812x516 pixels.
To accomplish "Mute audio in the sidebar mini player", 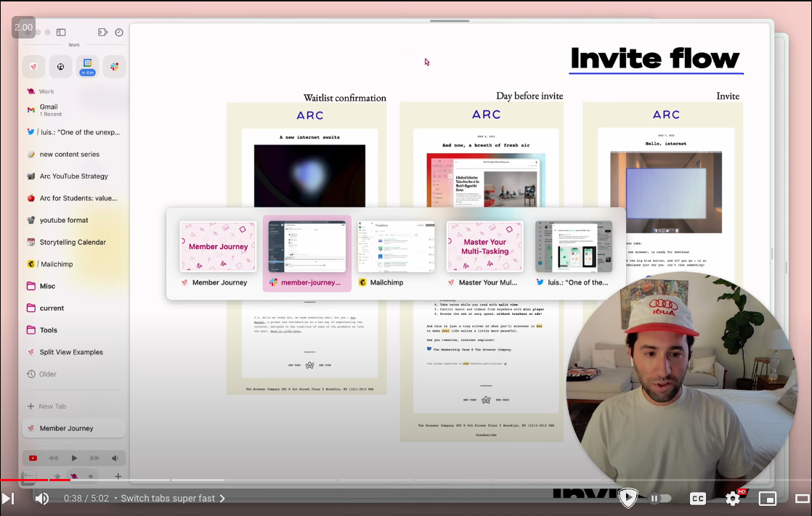I will click(115, 458).
